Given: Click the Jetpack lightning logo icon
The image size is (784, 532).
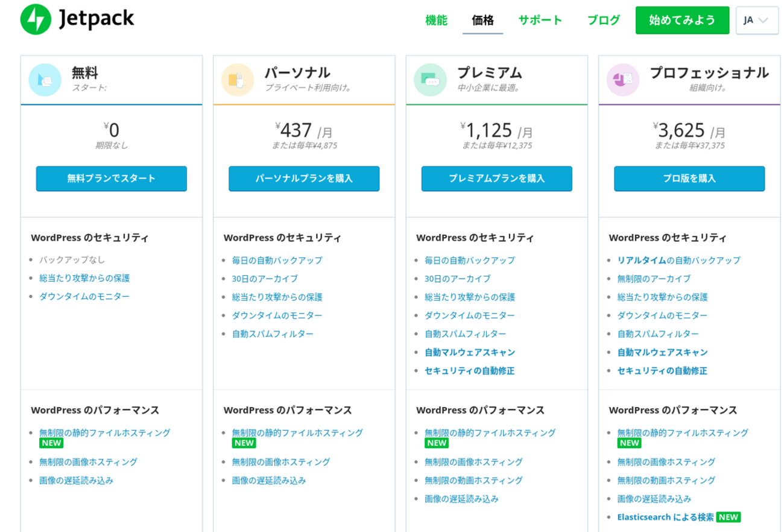Looking at the screenshot, I should tap(36, 20).
